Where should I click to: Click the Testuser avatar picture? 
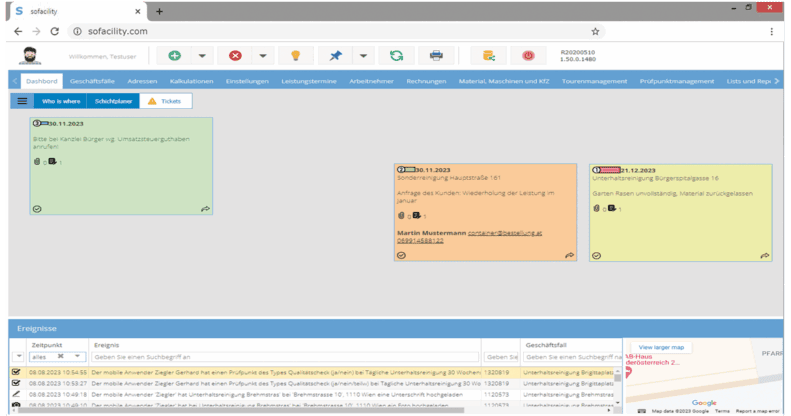[x=30, y=55]
